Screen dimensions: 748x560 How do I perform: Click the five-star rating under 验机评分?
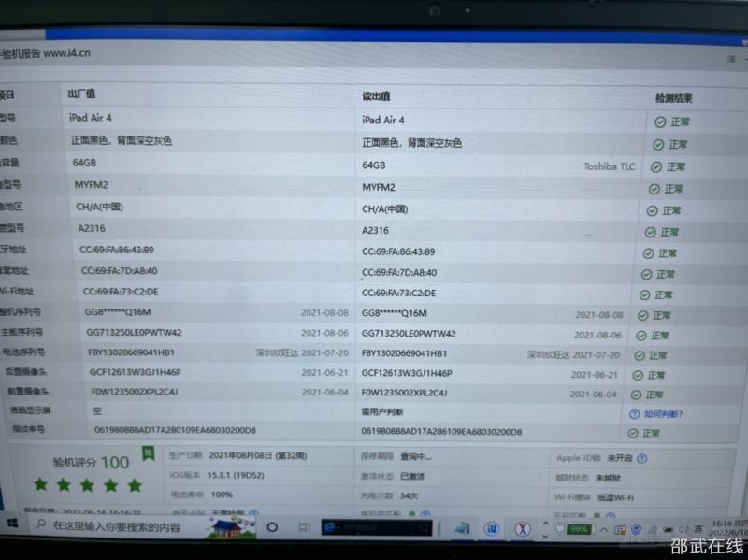coord(87,485)
